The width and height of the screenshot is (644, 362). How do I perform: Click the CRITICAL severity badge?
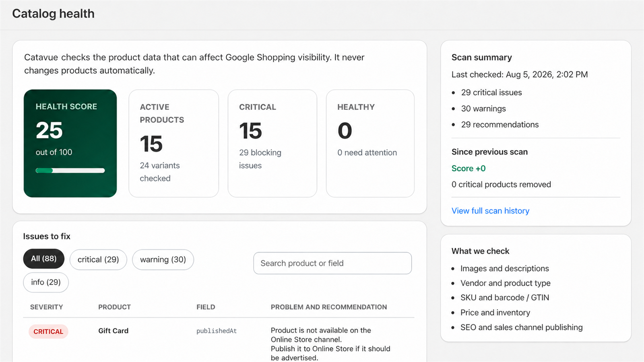coord(48,331)
